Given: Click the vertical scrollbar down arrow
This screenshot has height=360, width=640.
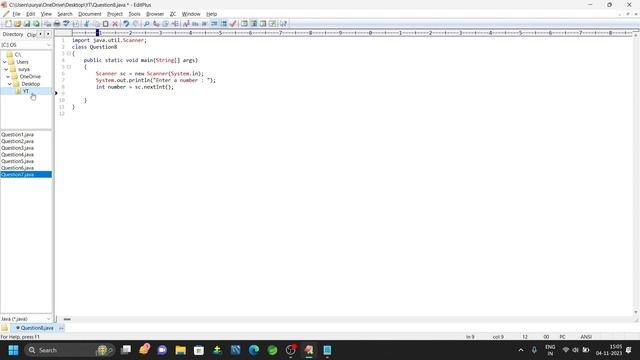Looking at the screenshot, I should click(636, 312).
